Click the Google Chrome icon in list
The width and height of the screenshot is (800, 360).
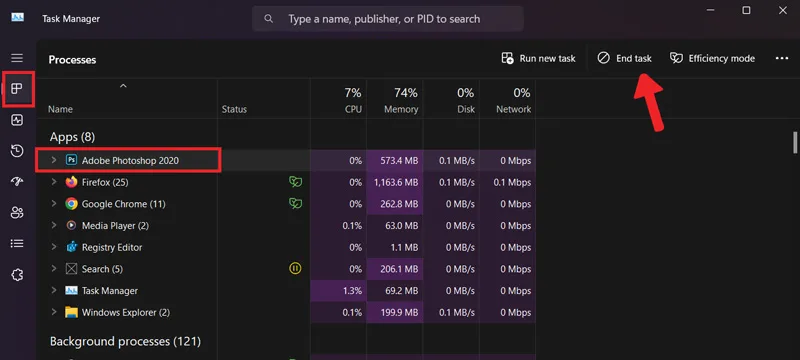(x=71, y=203)
